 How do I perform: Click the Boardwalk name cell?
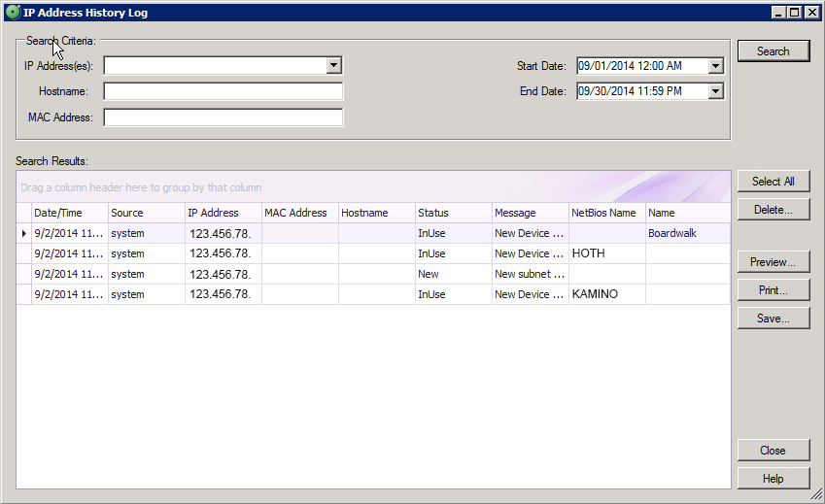click(688, 233)
